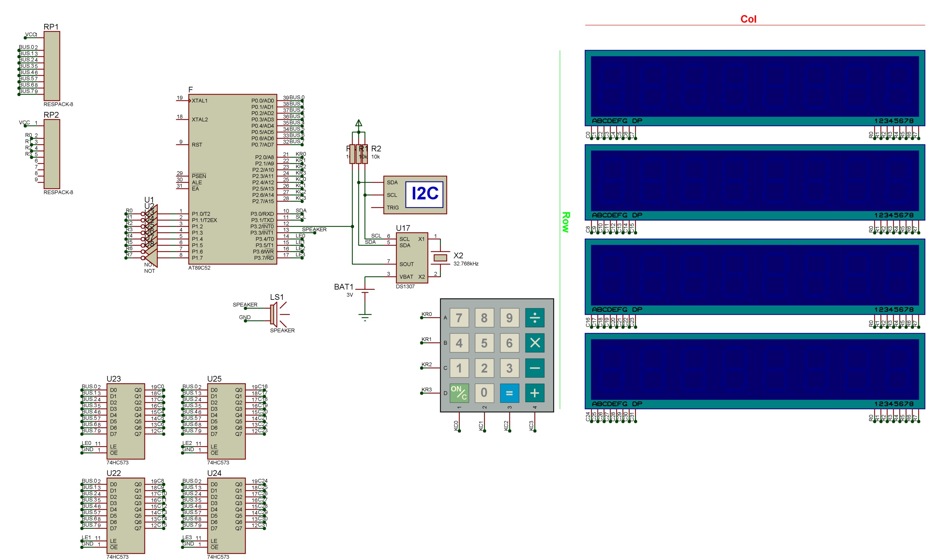Select the U25 latch chip body
Viewport: 944px width, 560px height.
click(227, 421)
